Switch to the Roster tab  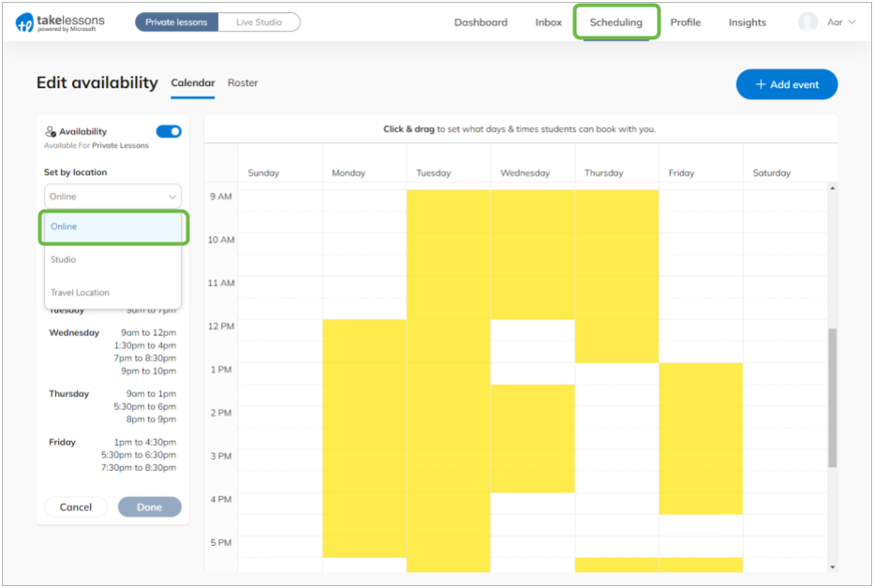coord(243,82)
